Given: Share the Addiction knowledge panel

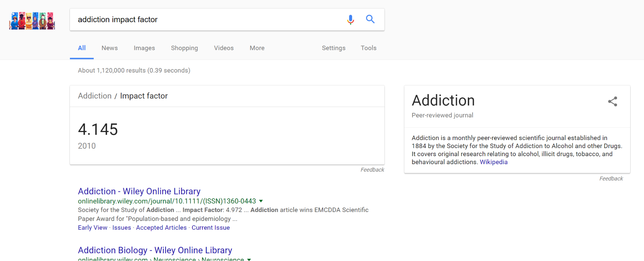Looking at the screenshot, I should [x=612, y=102].
